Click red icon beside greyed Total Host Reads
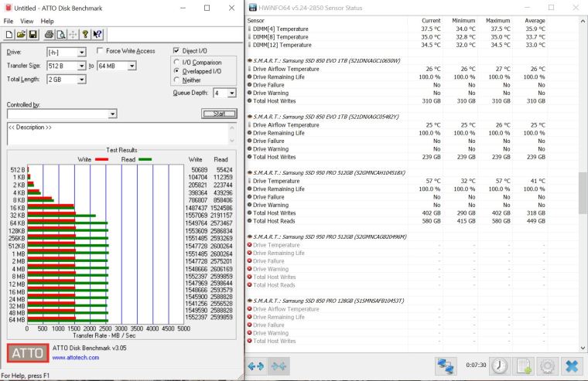Screen dimensions: 588x381 [x=249, y=284]
